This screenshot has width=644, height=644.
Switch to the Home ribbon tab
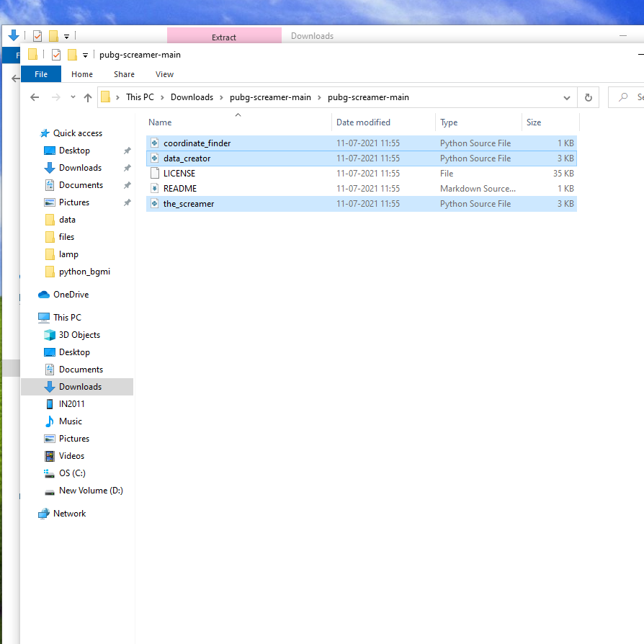pyautogui.click(x=81, y=74)
